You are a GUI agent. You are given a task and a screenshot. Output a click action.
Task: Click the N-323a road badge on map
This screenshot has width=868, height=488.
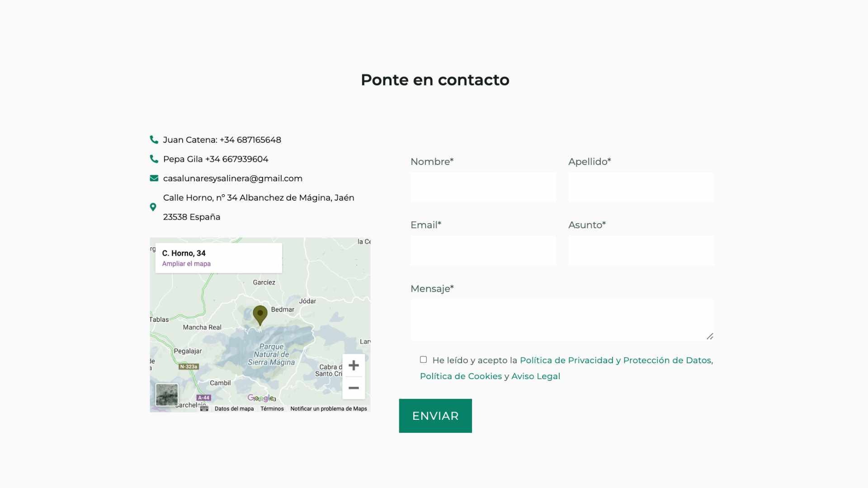189,366
